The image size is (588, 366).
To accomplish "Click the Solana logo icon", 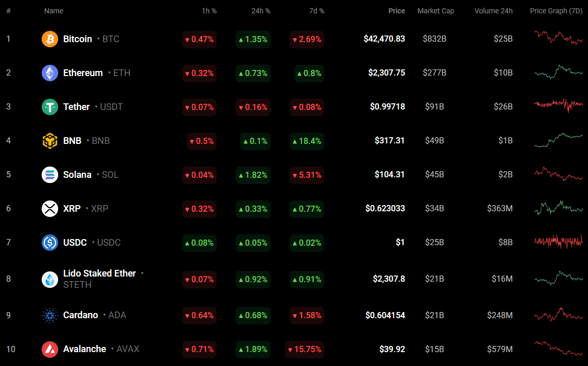I will tap(50, 175).
